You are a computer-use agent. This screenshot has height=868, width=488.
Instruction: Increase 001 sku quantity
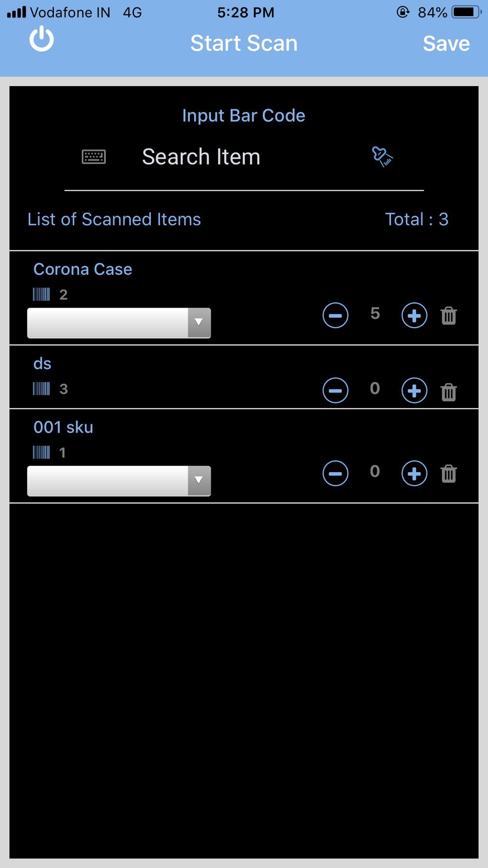(x=414, y=474)
